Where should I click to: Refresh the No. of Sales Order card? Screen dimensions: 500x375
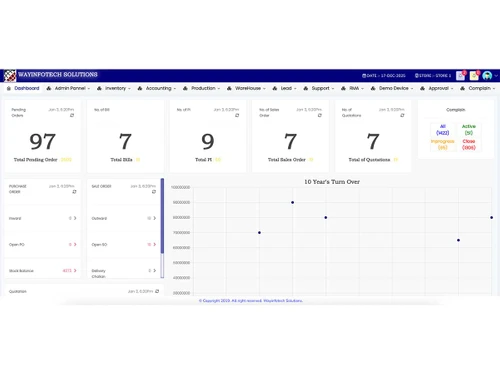(320, 115)
